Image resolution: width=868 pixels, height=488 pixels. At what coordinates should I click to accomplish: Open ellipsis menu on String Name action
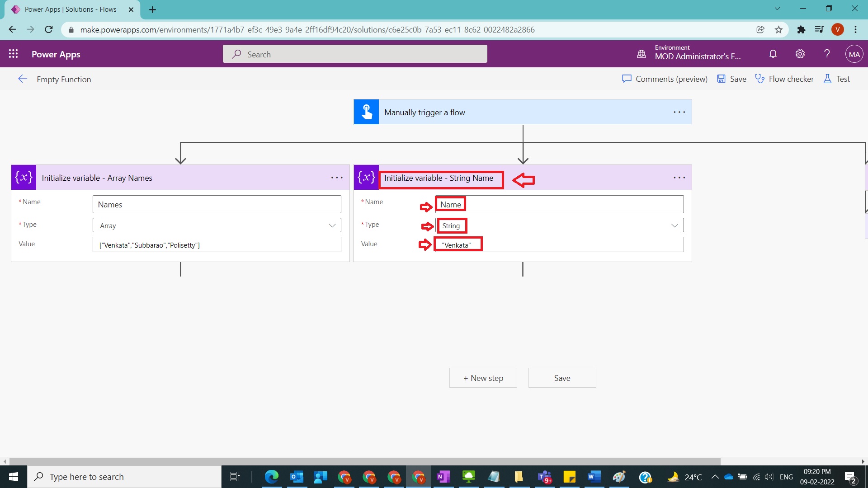coord(679,178)
